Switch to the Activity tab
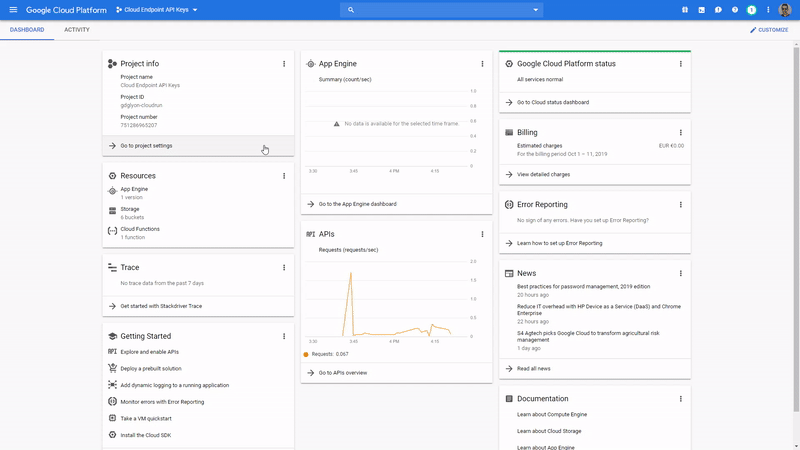Screen dimensions: 800x450 (77, 30)
